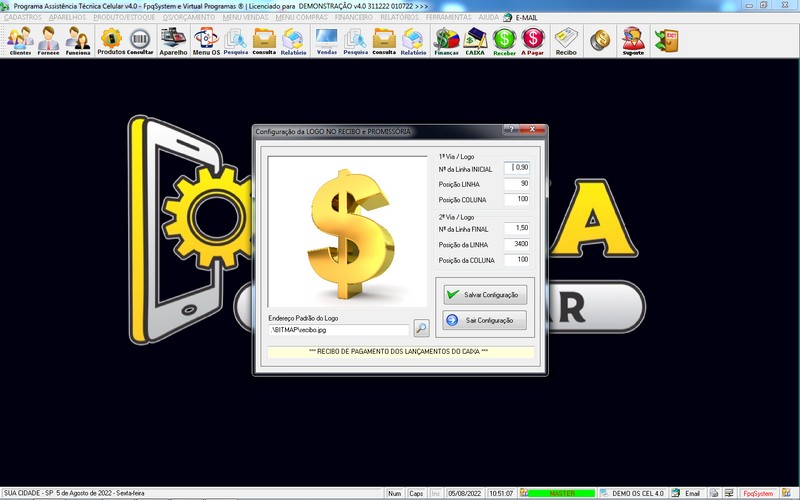Open the CADASTROS menu
Viewport: 800px width, 500px height.
22,17
